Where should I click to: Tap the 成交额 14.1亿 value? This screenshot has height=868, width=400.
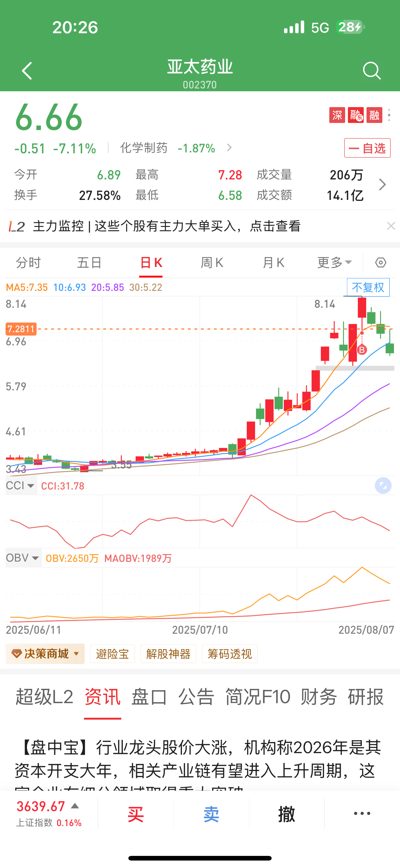pos(345,196)
